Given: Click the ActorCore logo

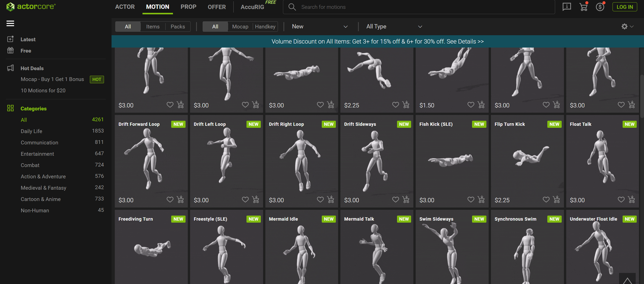Looking at the screenshot, I should [x=31, y=7].
